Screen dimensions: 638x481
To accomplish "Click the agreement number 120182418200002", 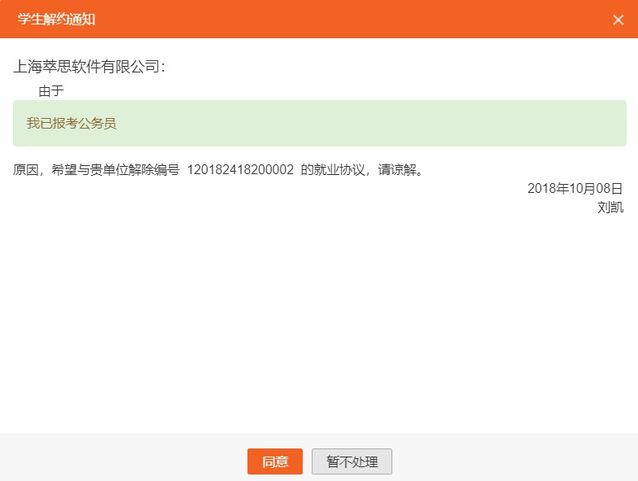I will (240, 170).
